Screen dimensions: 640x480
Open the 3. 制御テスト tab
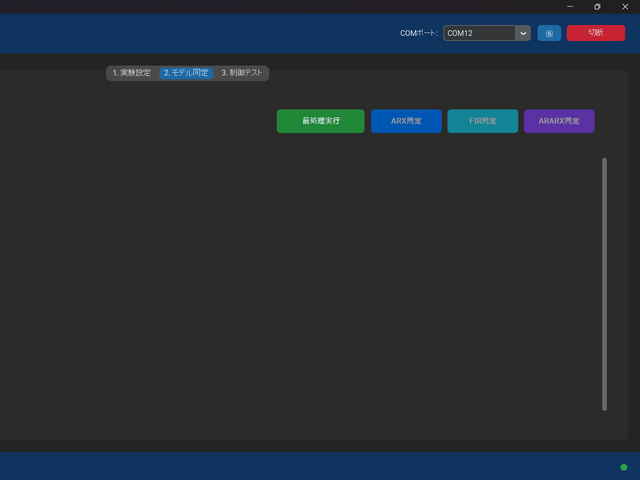click(241, 73)
